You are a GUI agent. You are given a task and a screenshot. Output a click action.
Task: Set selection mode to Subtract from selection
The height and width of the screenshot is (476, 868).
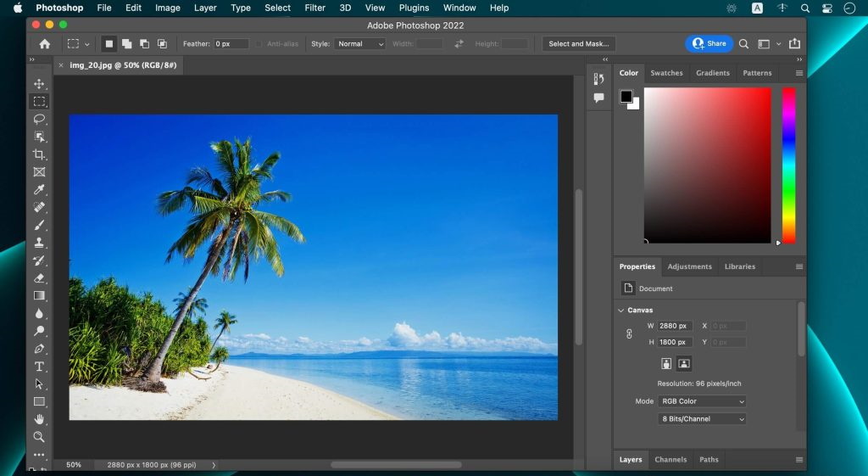[144, 44]
